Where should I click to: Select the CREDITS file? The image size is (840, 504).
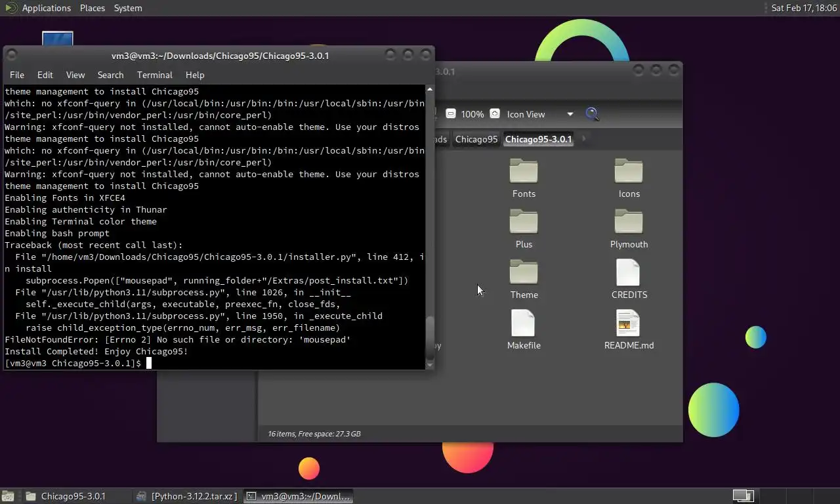pos(629,279)
